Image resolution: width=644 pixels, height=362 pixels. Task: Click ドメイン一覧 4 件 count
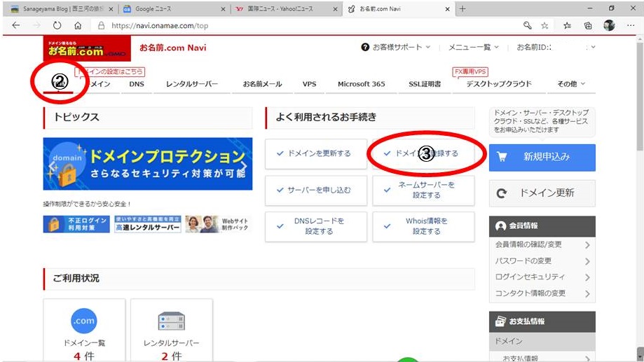[x=84, y=356]
